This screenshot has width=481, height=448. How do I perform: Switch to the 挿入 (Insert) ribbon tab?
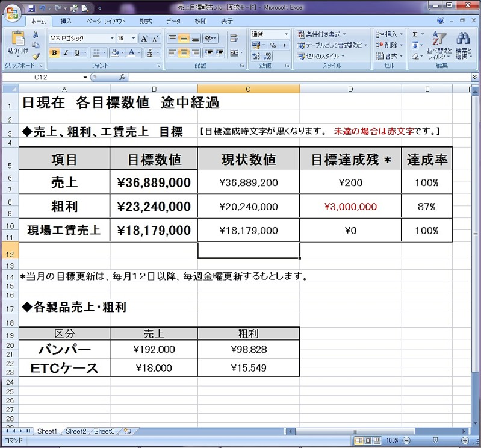pos(66,21)
